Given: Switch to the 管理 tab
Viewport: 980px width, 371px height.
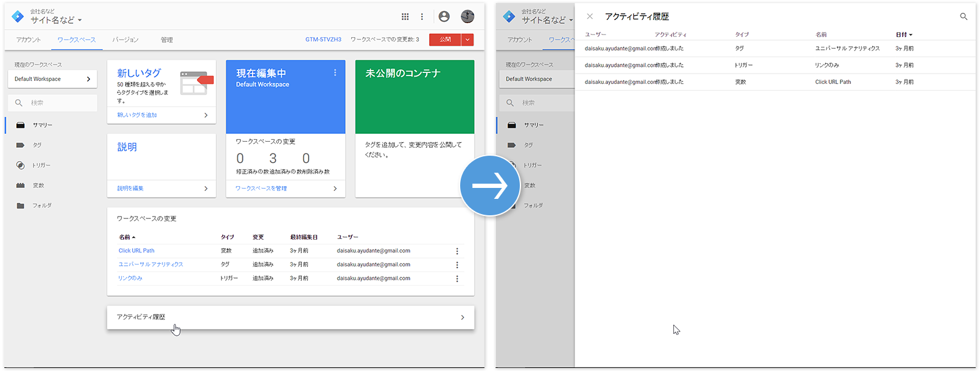Looking at the screenshot, I should coord(167,40).
